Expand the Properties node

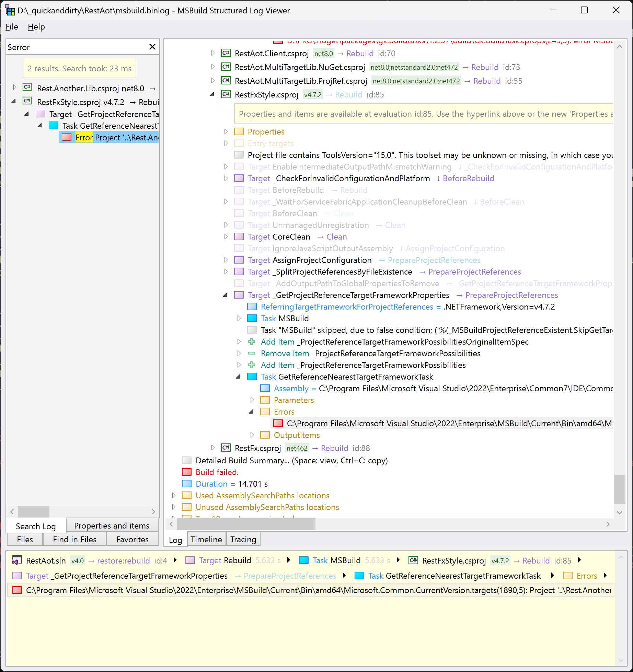(226, 131)
